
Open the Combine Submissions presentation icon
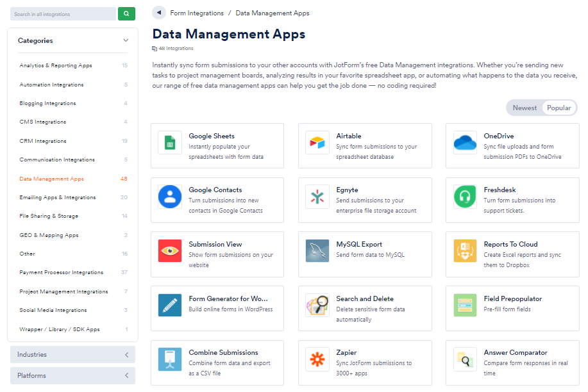[170, 359]
